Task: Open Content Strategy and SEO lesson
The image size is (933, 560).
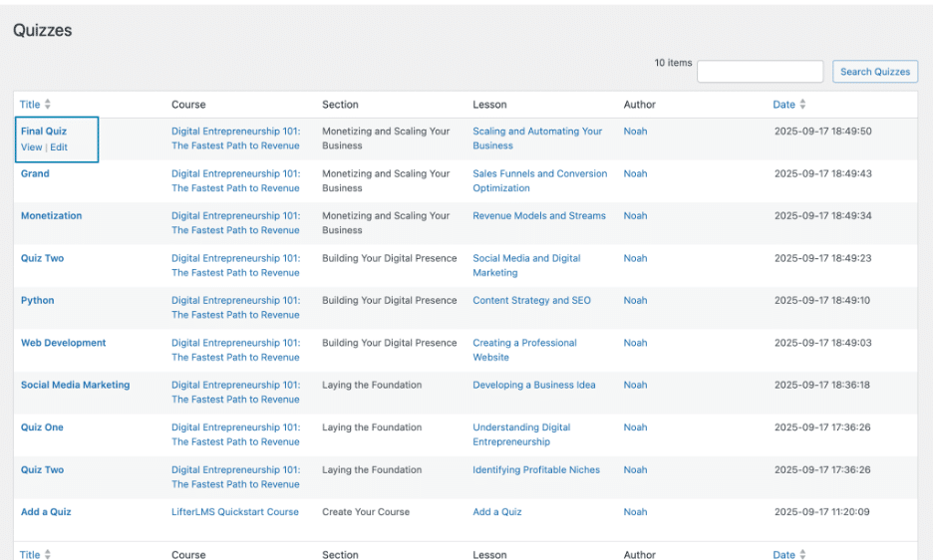Action: click(531, 301)
